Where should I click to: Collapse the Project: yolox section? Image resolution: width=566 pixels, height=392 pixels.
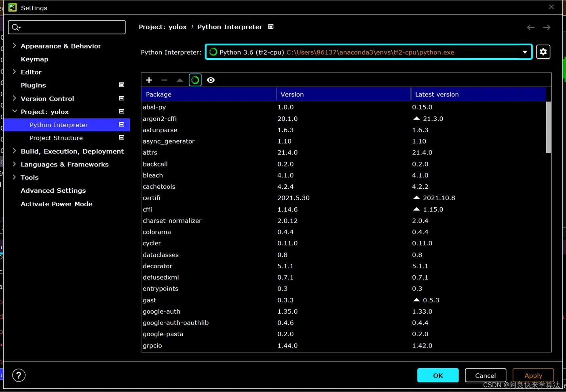pos(15,111)
